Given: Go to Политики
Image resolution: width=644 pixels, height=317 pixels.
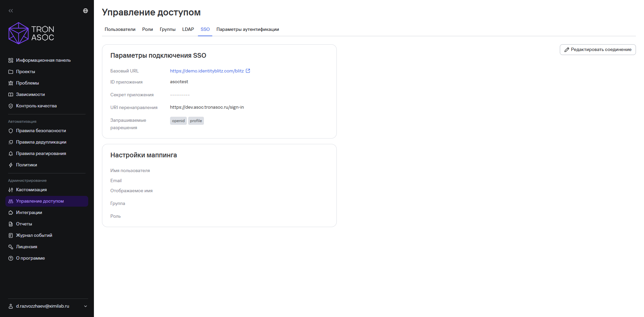Looking at the screenshot, I should point(47,165).
